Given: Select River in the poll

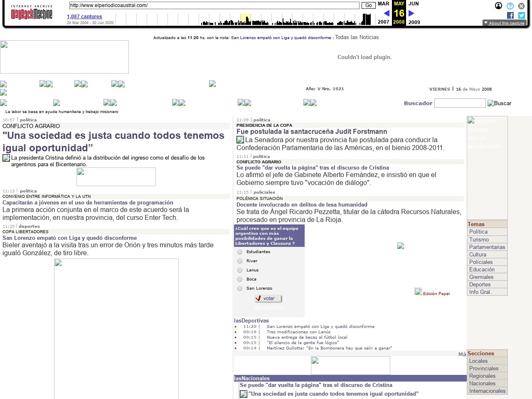Looking at the screenshot, I should click(x=240, y=261).
